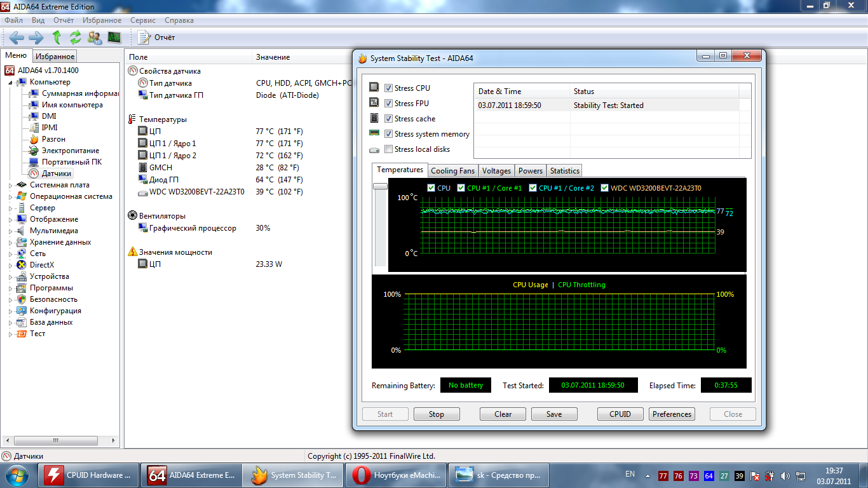The height and width of the screenshot is (488, 868).
Task: Refresh the sensor readings via toolbar
Action: [76, 37]
